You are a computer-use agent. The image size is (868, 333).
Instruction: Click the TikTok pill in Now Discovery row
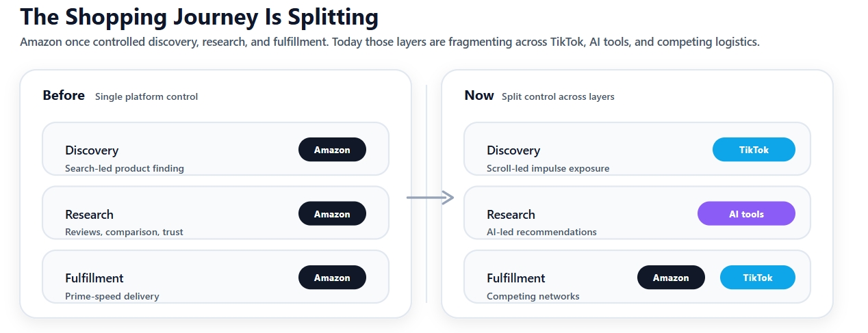pos(754,150)
